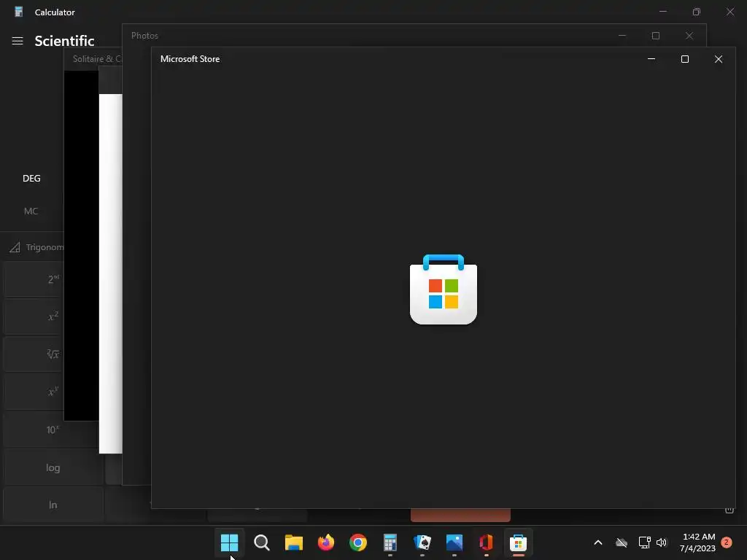Click the Scientific mode heading in Calculator
The image size is (747, 560).
click(x=64, y=41)
